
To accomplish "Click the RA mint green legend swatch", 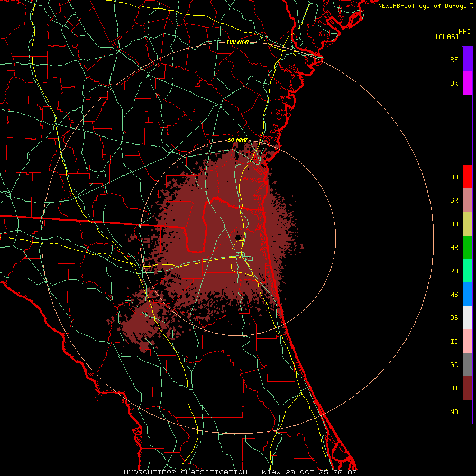I will point(467,271).
